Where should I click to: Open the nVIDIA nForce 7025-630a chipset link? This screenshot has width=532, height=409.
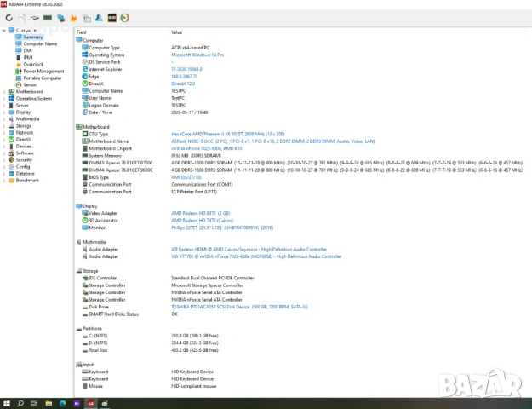[x=207, y=148]
